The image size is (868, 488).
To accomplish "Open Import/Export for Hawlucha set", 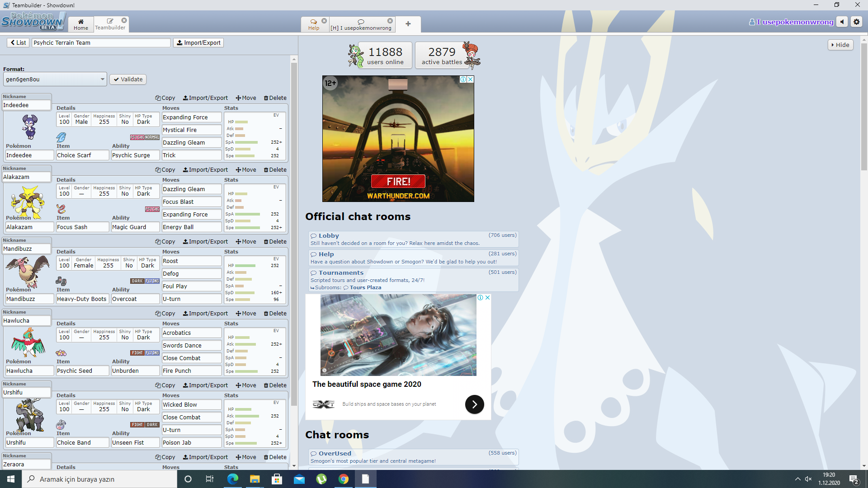I will pos(205,313).
